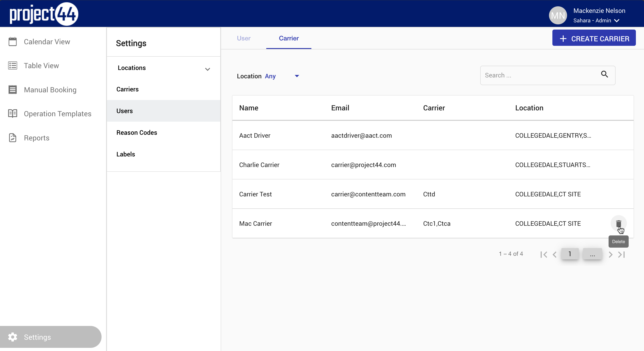Click the Cttd carrier cell
This screenshot has height=351, width=644.
(429, 194)
